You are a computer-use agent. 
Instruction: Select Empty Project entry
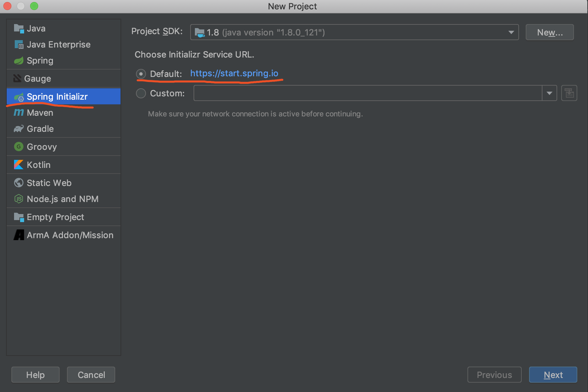click(64, 217)
